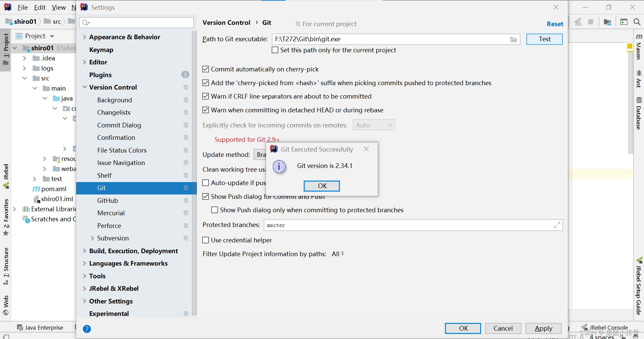Image resolution: width=644 pixels, height=339 pixels.
Task: Open the JRebel side panel
Action: click(x=6, y=176)
